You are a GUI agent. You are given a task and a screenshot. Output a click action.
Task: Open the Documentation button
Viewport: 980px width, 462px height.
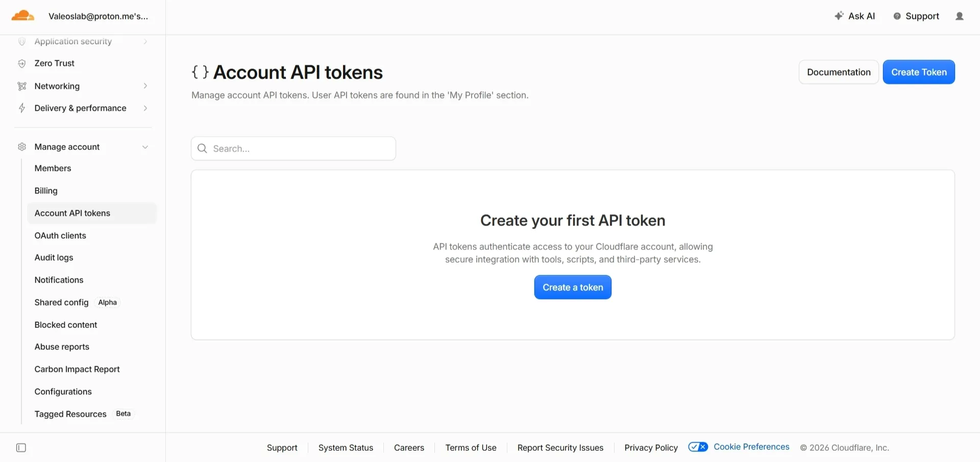pos(839,72)
